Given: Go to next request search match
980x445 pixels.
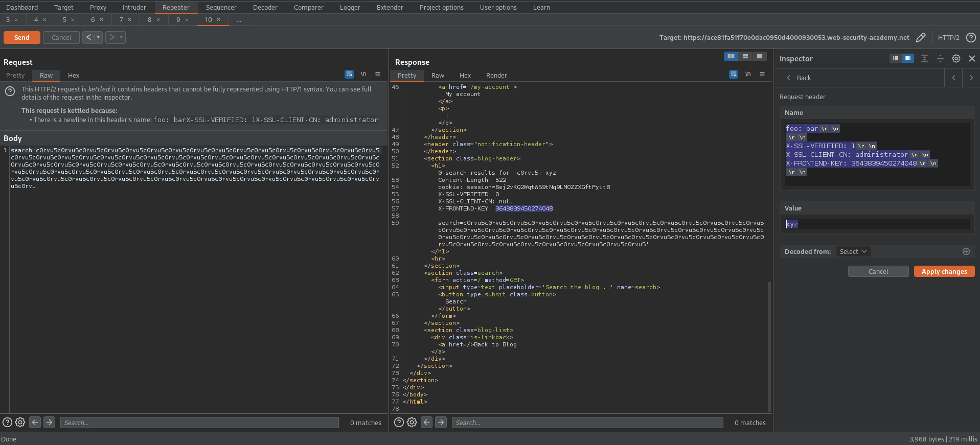Looking at the screenshot, I should 49,422.
